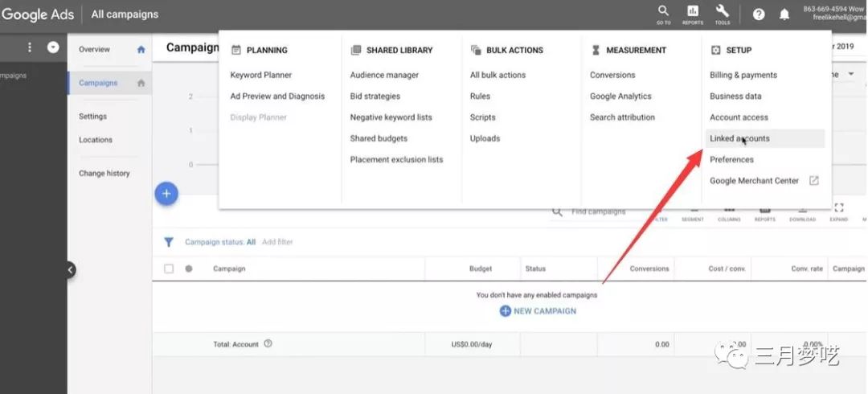Open the filter funnel icon

click(169, 242)
